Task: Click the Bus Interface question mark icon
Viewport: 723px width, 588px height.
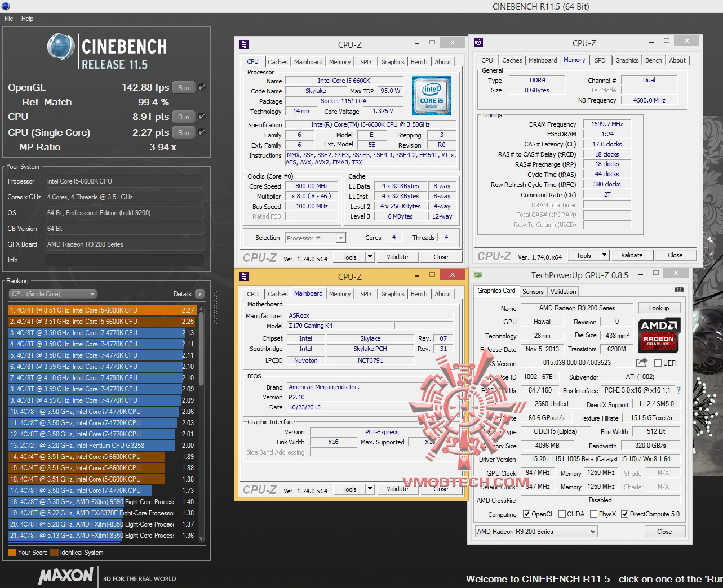Action: 678,390
